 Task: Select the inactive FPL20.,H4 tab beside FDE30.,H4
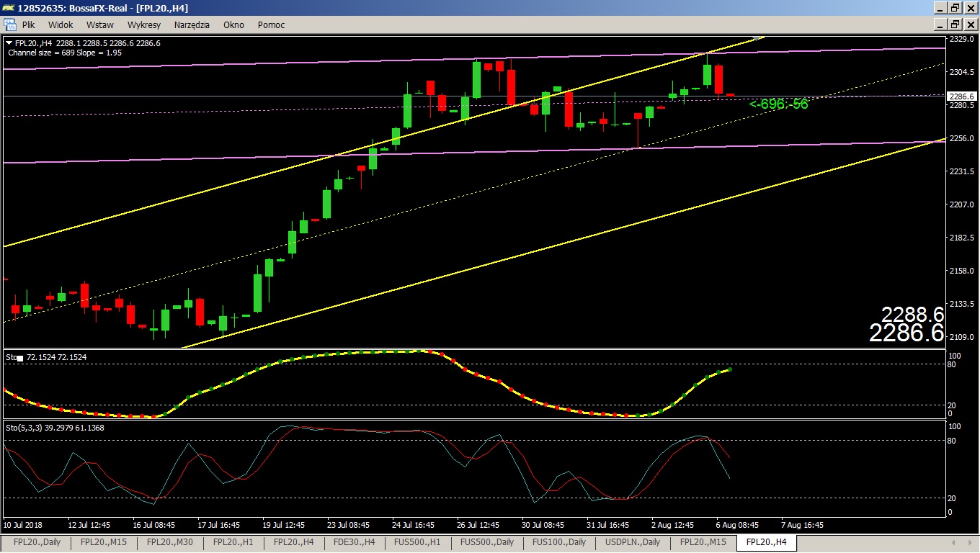[294, 542]
